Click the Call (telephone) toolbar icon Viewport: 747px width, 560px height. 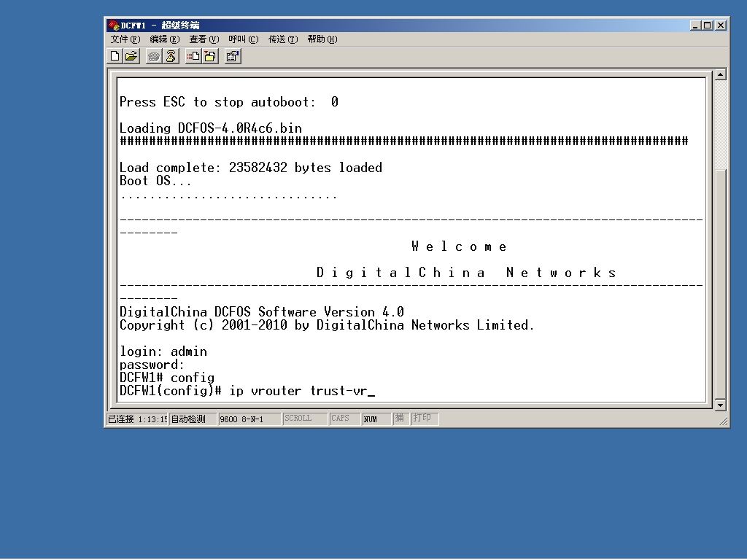[153, 56]
